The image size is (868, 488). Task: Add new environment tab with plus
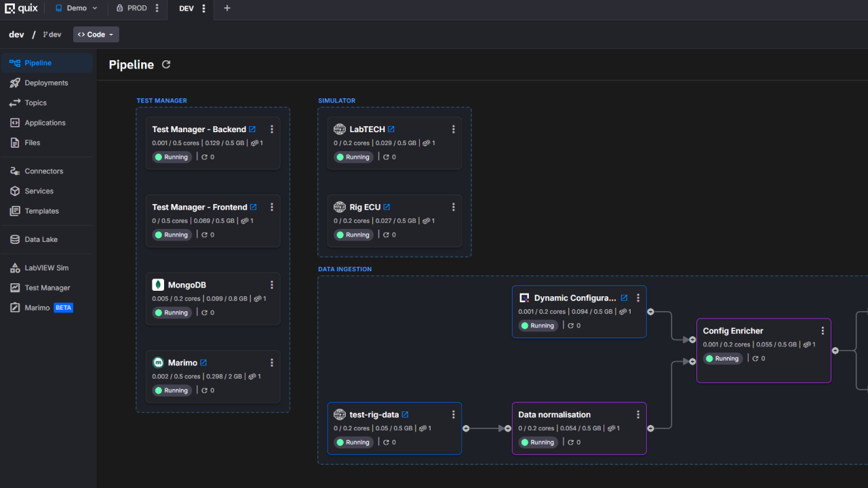click(x=227, y=8)
